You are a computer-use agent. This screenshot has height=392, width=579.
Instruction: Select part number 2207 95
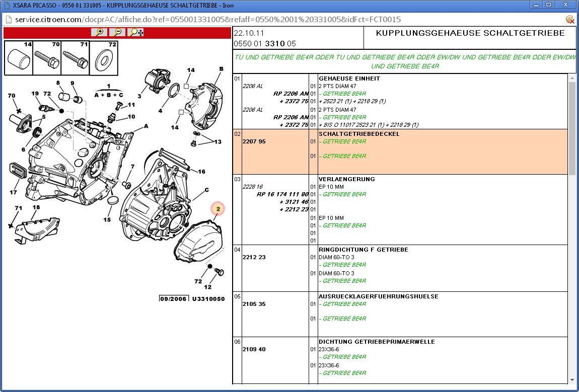pyautogui.click(x=254, y=141)
